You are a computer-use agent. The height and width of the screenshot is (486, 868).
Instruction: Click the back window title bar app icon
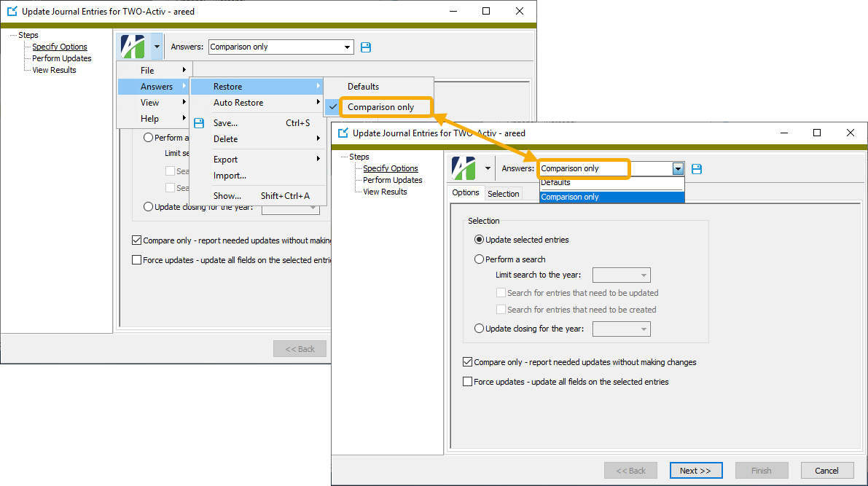click(x=12, y=12)
